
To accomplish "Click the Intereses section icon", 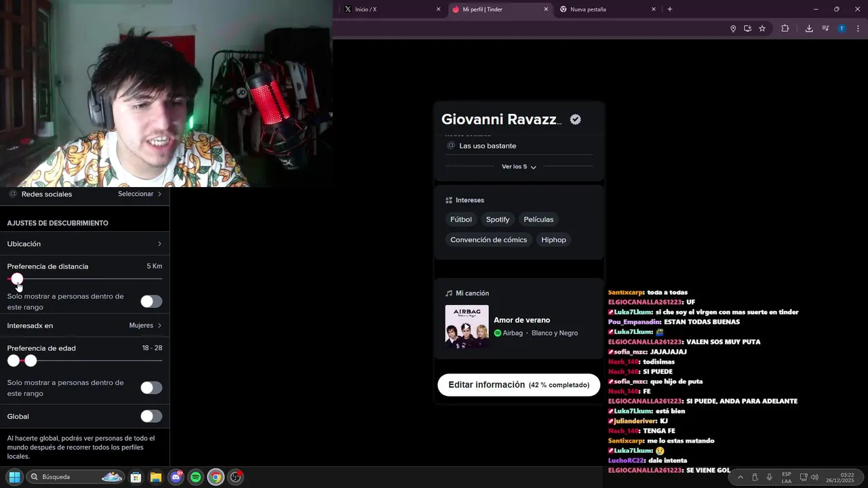I will pos(449,200).
